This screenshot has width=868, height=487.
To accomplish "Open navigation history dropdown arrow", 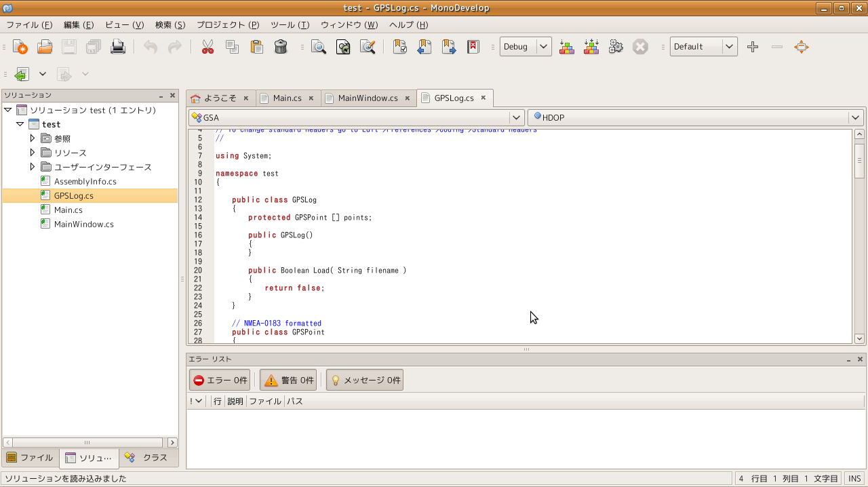I will [43, 74].
